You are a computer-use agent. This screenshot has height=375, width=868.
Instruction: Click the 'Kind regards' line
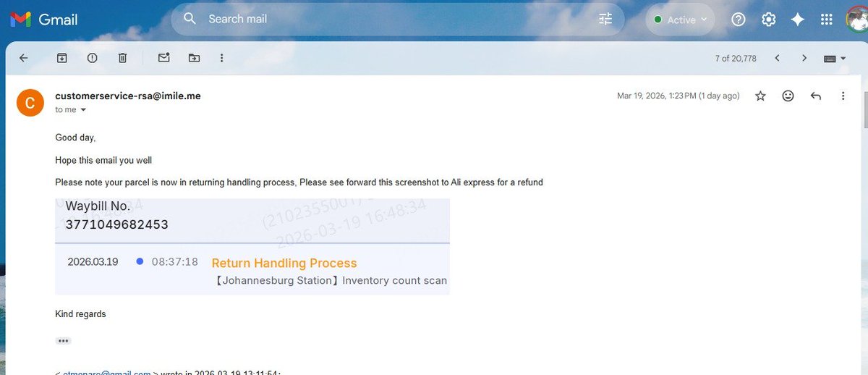(x=80, y=314)
